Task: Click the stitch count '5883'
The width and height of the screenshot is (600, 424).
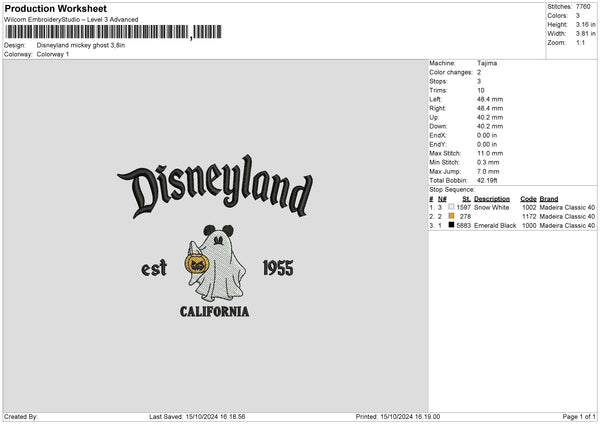Action: 463,226
